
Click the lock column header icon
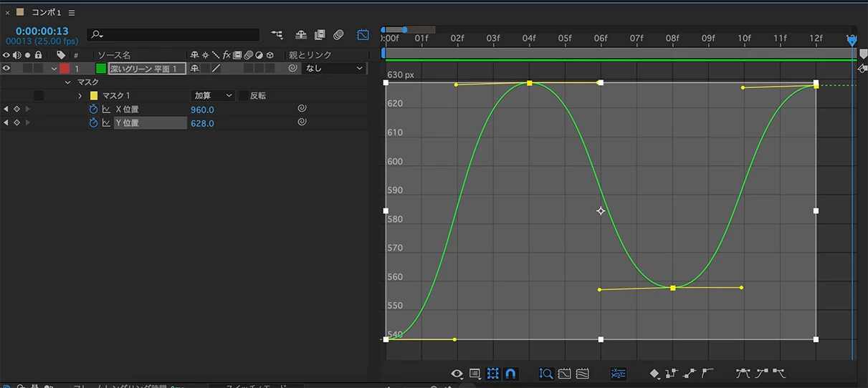[39, 55]
